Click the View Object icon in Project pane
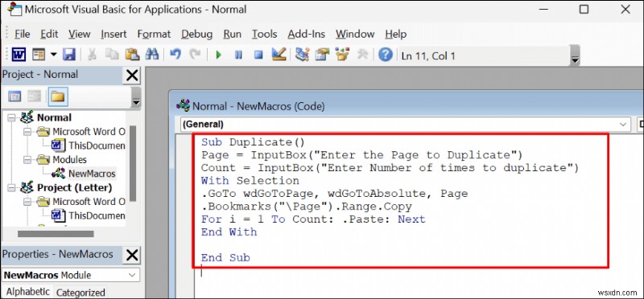The height and width of the screenshot is (299, 644). (35, 96)
